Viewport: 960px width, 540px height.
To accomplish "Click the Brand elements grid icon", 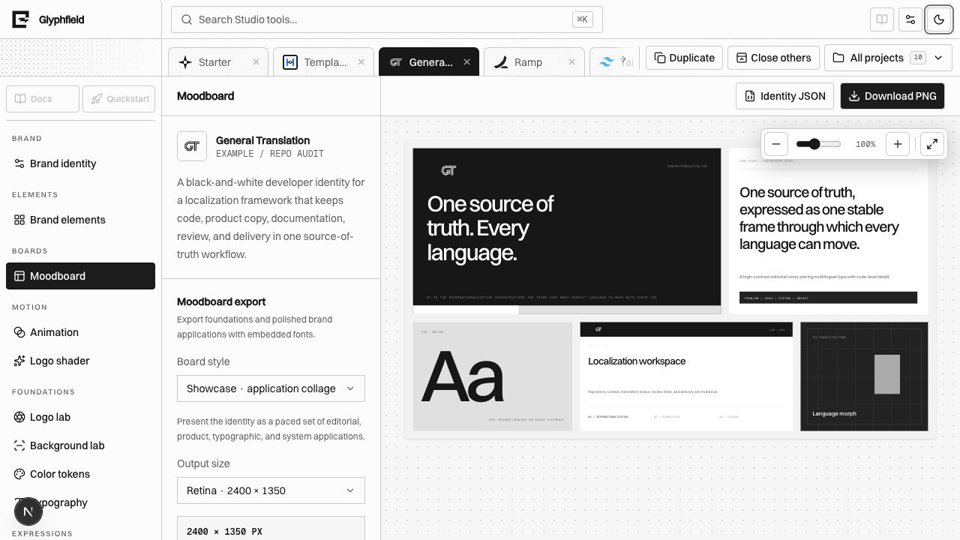I will (x=20, y=220).
